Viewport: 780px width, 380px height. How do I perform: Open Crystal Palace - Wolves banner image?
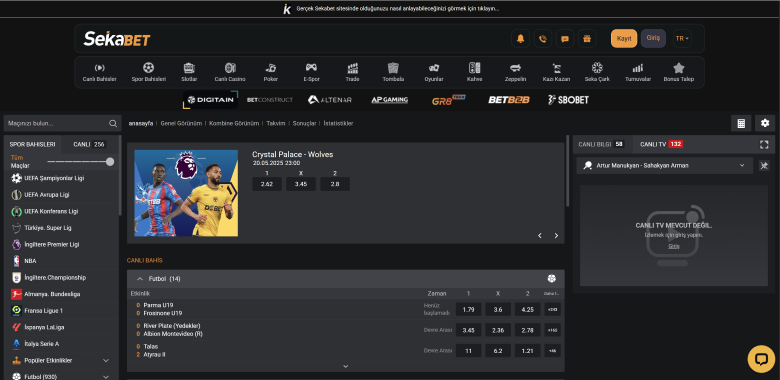coord(186,193)
